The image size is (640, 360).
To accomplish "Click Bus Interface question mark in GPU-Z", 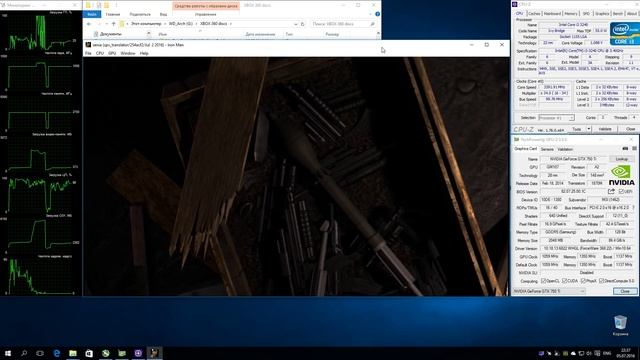I will click(x=633, y=208).
